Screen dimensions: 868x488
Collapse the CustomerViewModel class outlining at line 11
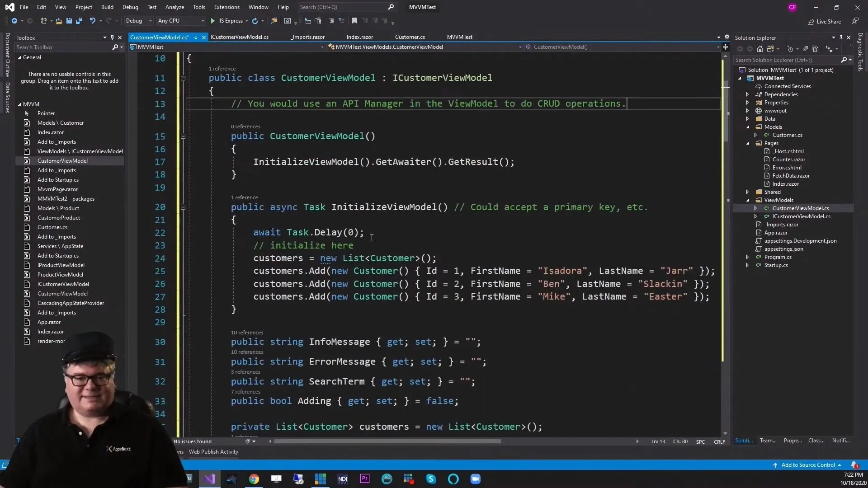pyautogui.click(x=183, y=78)
